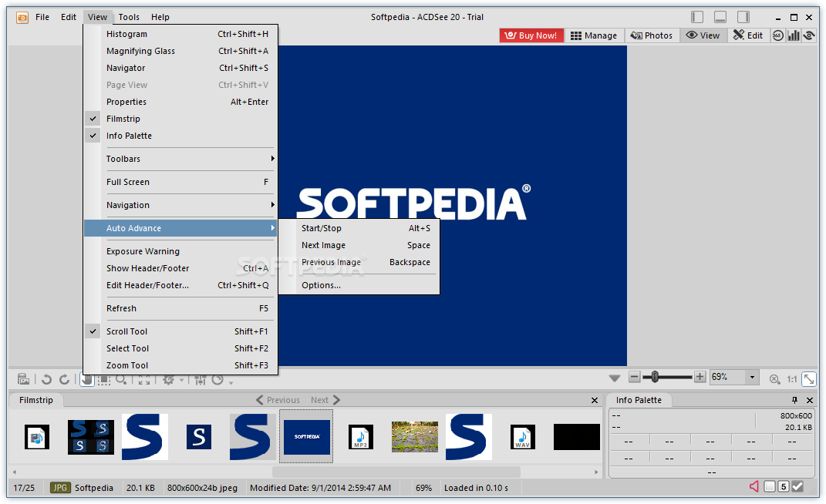
Task: Open the Edit menu
Action: tap(69, 17)
